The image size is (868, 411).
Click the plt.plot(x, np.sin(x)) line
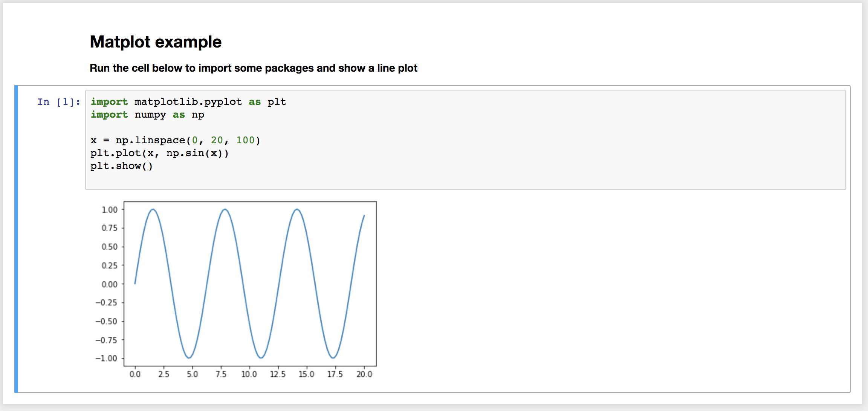(159, 153)
